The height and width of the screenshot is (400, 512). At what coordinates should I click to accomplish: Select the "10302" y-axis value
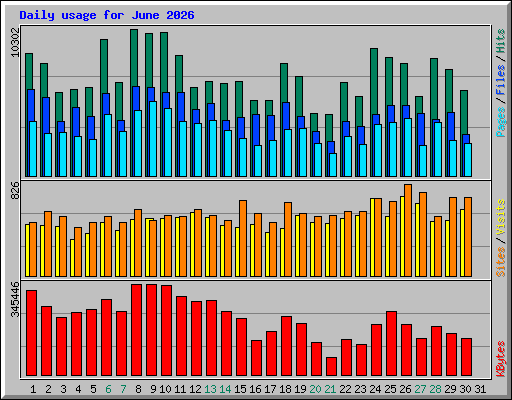coord(15,42)
